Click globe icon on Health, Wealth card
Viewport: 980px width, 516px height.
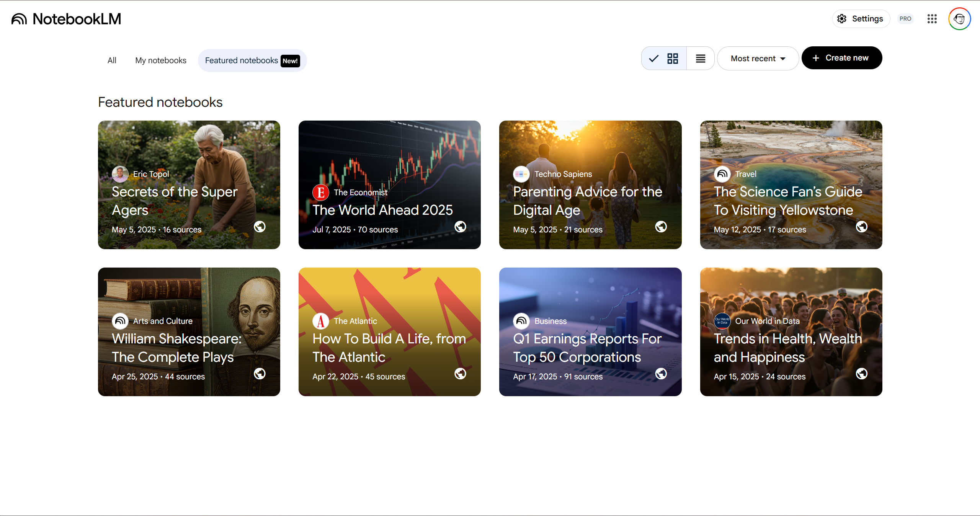tap(862, 374)
